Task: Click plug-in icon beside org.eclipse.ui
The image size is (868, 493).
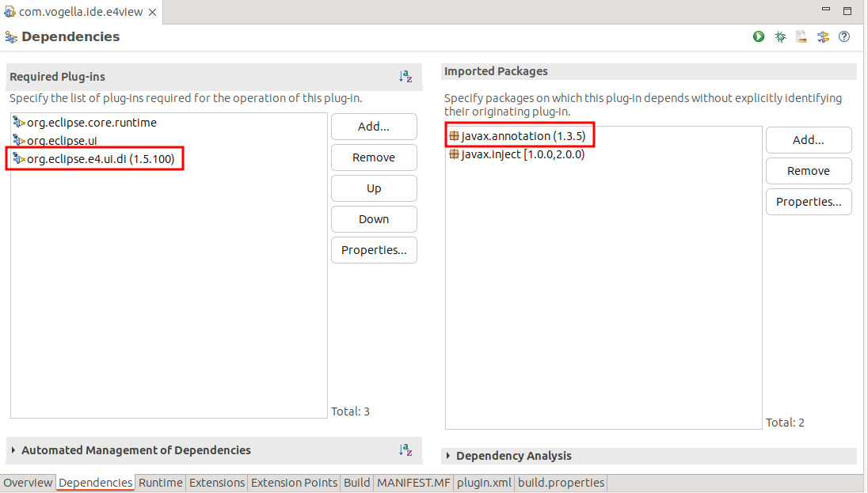Action: [19, 141]
